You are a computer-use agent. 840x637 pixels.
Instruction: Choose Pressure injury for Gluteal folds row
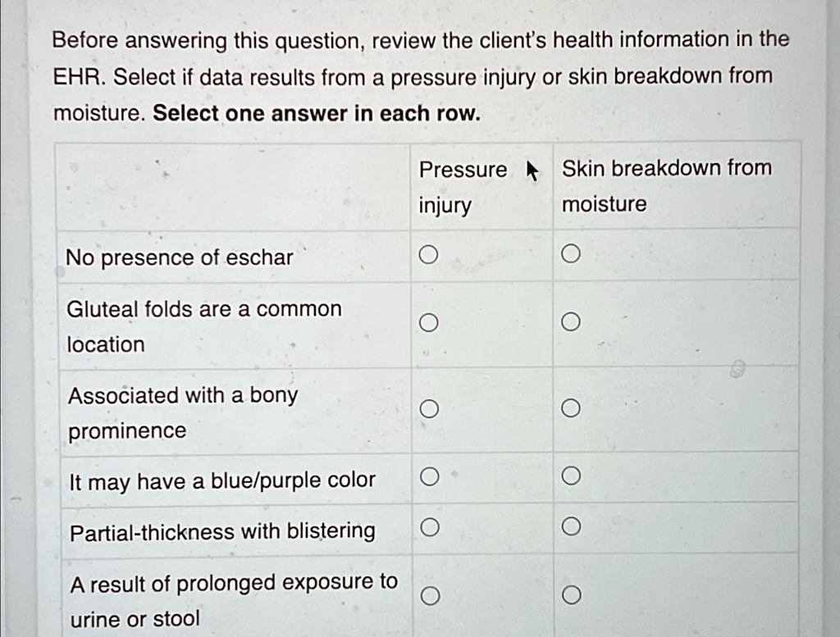[x=428, y=323]
